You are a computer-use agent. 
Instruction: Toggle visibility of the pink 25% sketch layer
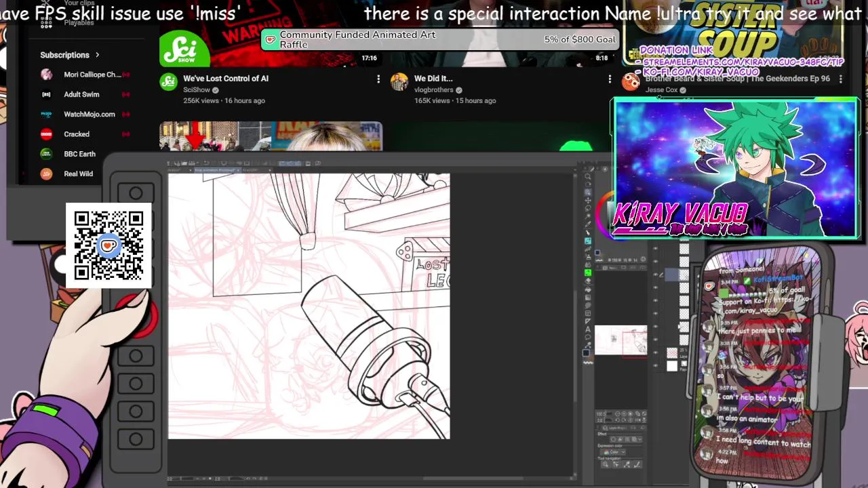pyautogui.click(x=655, y=352)
